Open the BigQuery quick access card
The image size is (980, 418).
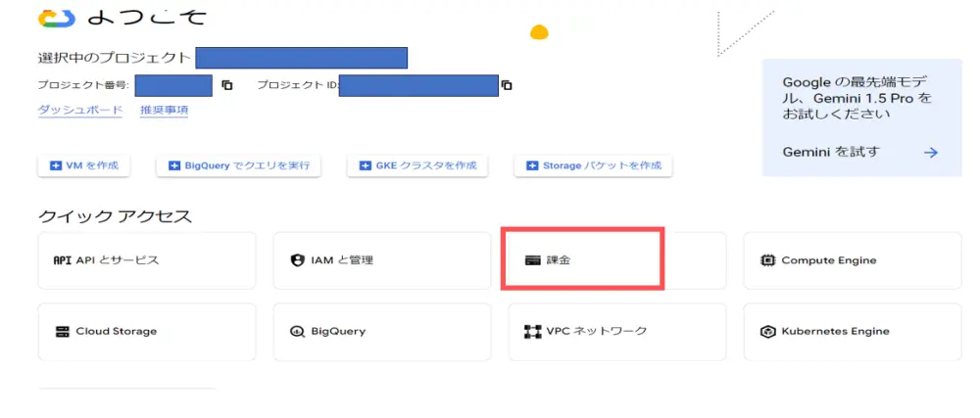click(382, 331)
